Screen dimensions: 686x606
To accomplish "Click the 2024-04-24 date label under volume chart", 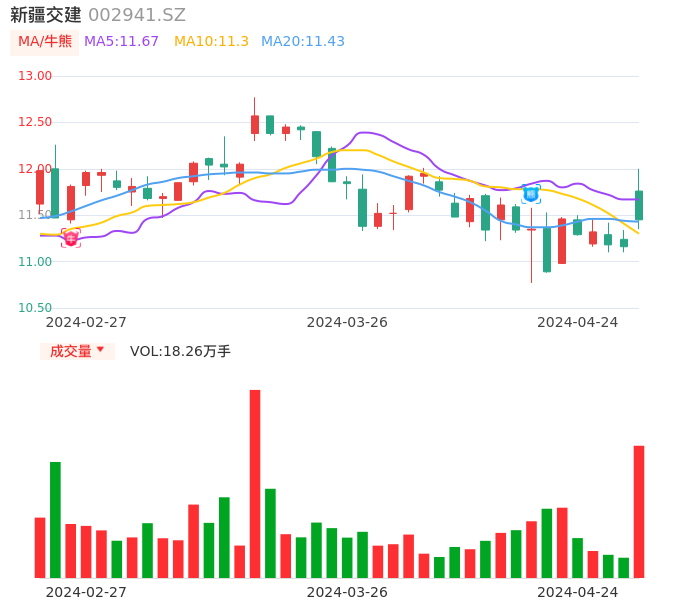I will pos(577,592).
